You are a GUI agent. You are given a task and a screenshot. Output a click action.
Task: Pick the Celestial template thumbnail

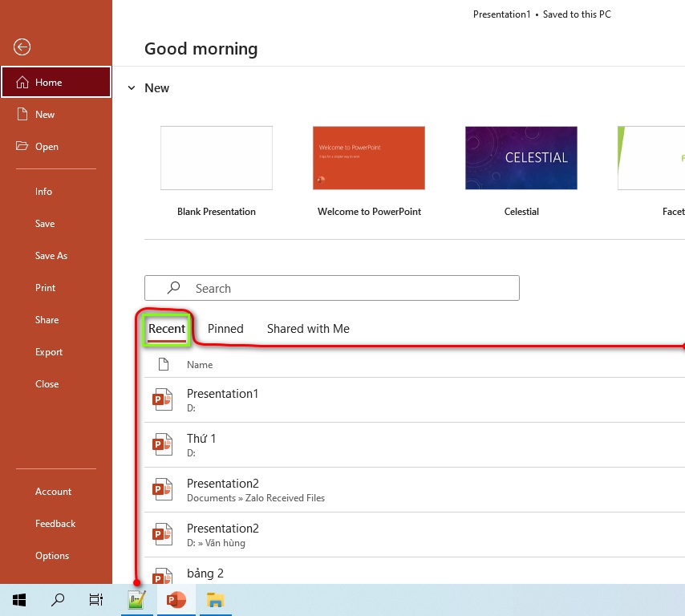(x=521, y=158)
